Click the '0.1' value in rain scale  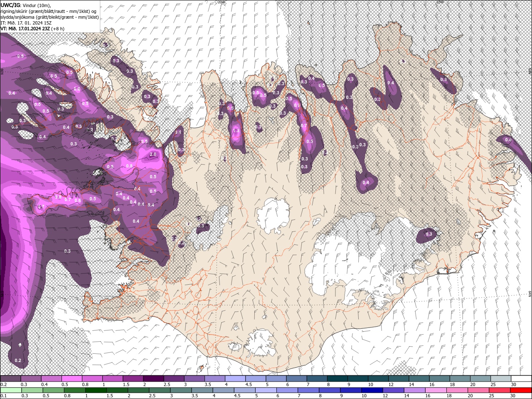[x=3, y=396]
